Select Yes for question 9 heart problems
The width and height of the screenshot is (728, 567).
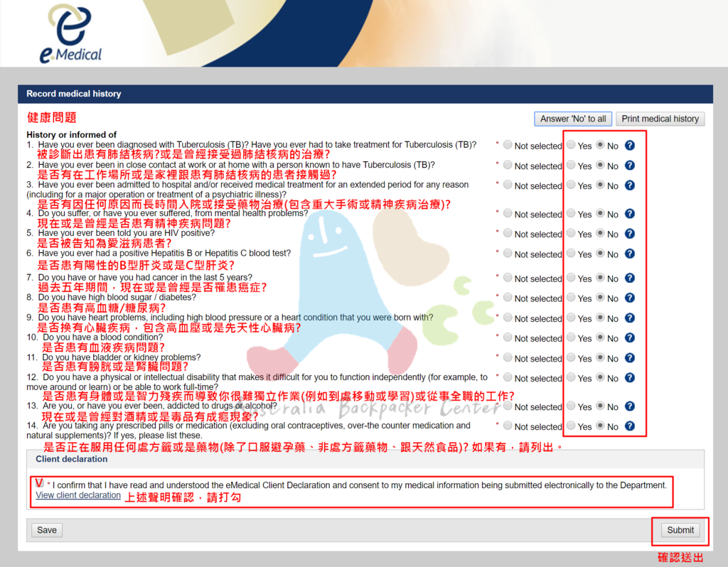571,318
